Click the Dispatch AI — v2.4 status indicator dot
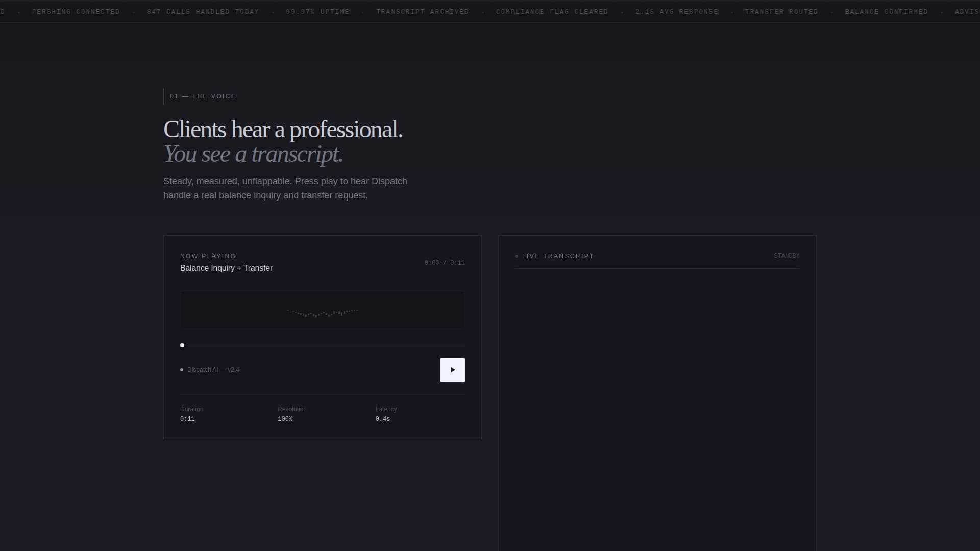Viewport: 980px width, 551px height. point(182,369)
